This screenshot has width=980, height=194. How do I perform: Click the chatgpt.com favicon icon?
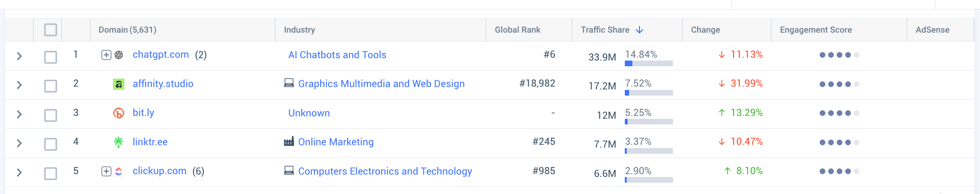119,55
